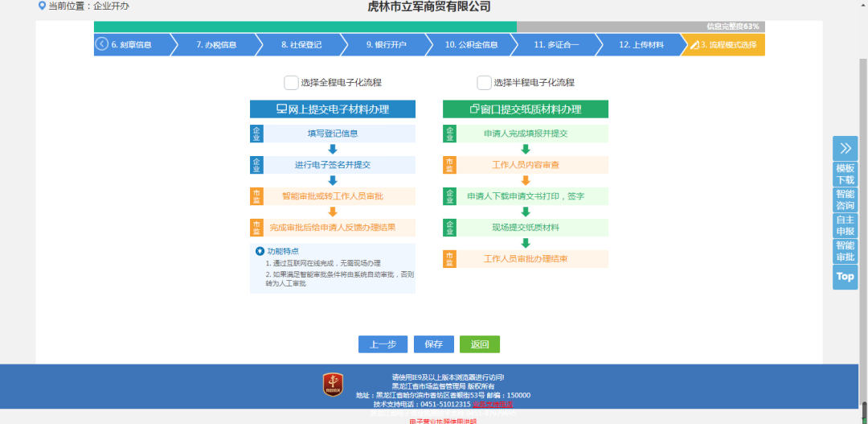Image resolution: width=868 pixels, height=424 pixels.
Task: Click the pencil edit icon on step 13
Action: click(x=694, y=45)
